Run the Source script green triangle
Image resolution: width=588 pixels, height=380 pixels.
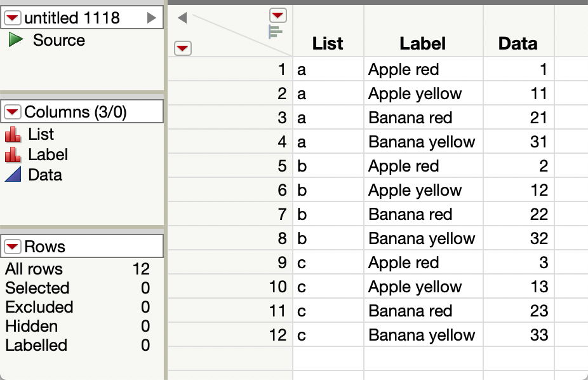[16, 41]
